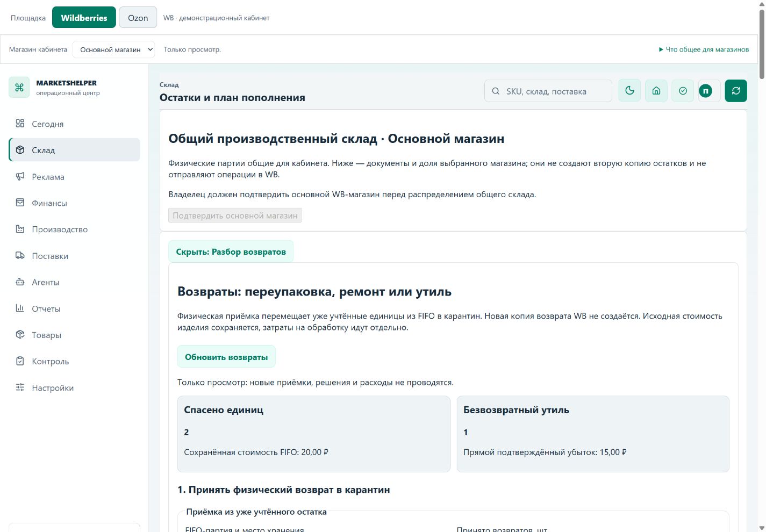Click the disabled Подтвердить основной магазин button

(235, 215)
